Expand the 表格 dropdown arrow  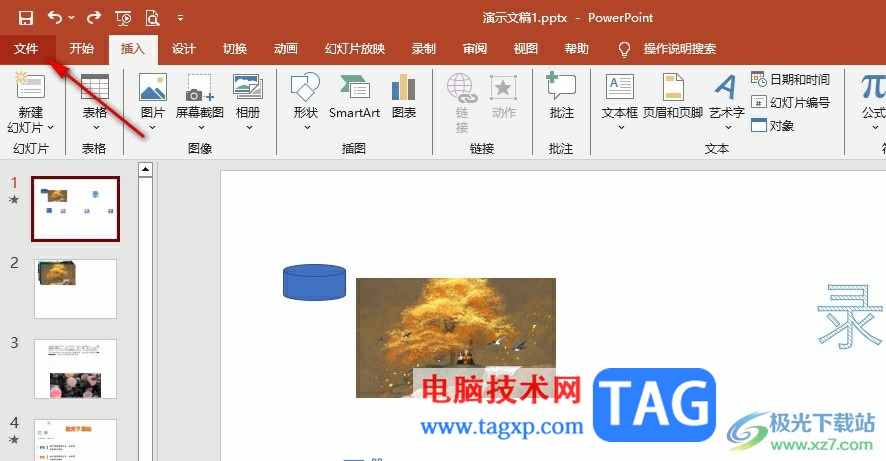pos(95,128)
